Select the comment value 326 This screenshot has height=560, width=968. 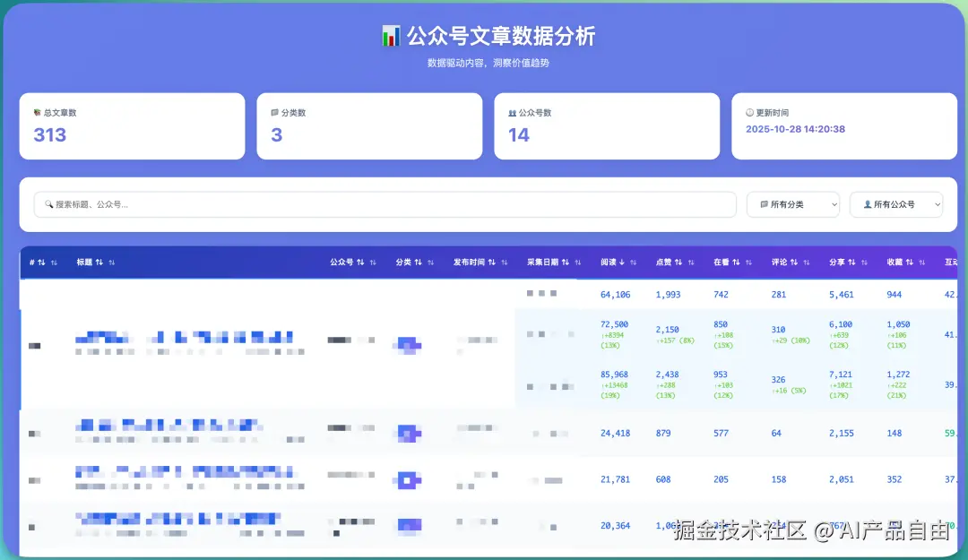click(778, 380)
